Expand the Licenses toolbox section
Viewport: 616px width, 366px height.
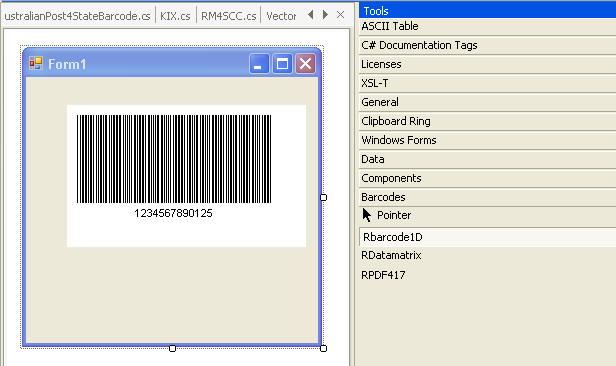[x=487, y=64]
